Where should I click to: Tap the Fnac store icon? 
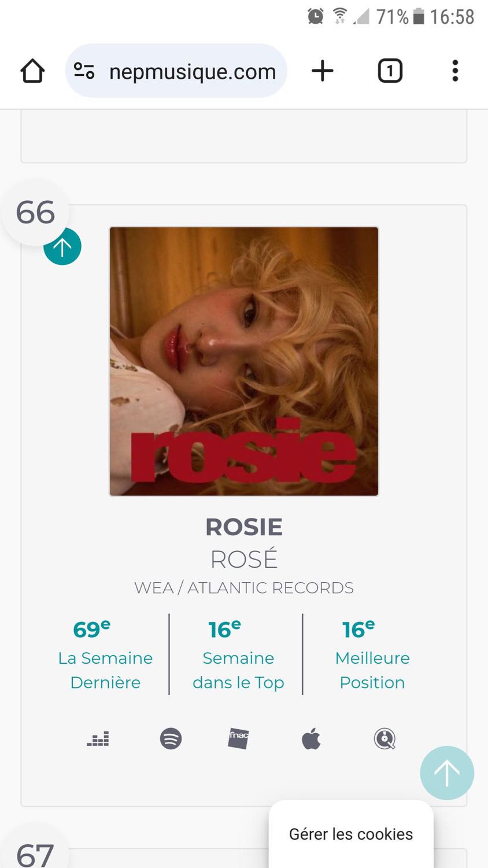[x=238, y=738]
